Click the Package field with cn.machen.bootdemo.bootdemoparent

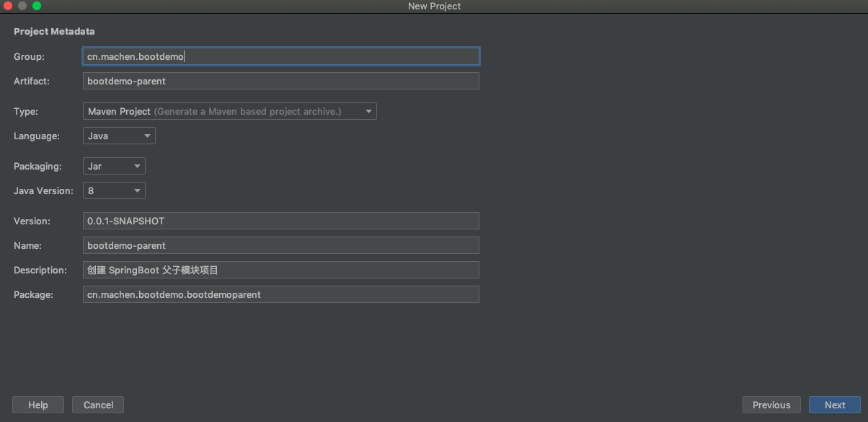click(x=281, y=294)
